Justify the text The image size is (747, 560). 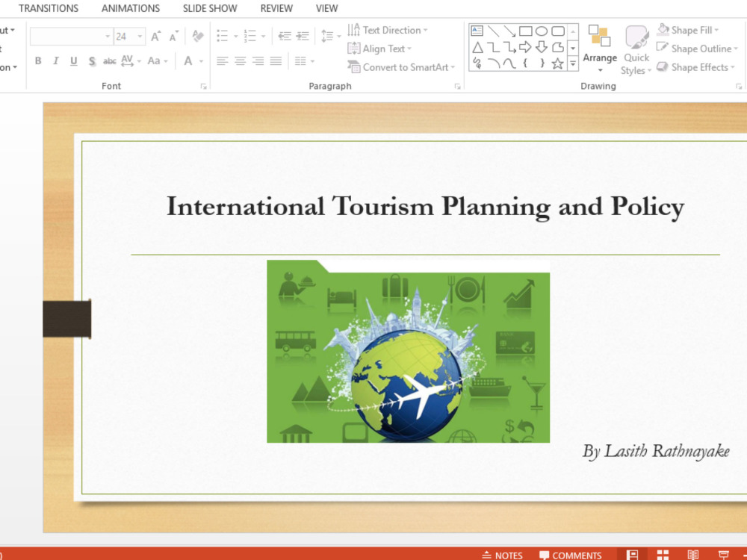pos(276,61)
